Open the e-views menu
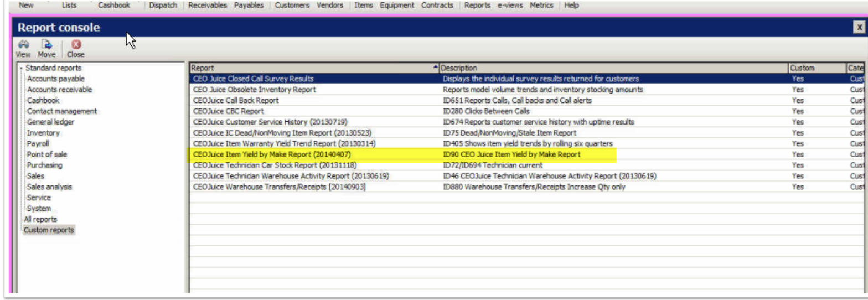 [510, 5]
